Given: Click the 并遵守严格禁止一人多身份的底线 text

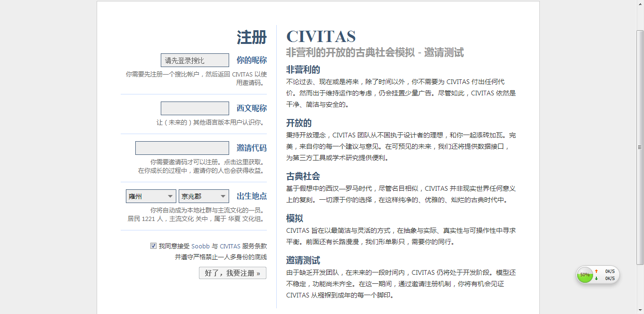Looking at the screenshot, I should (221, 257).
